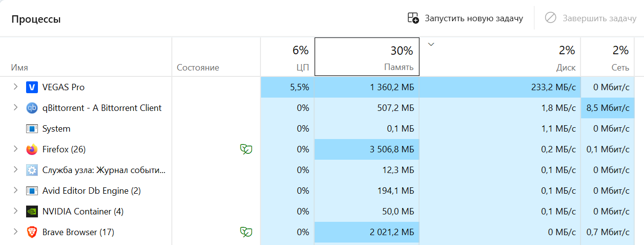This screenshot has height=245, width=644.
Task: Click Запустить новую задачу button
Action: [x=465, y=18]
